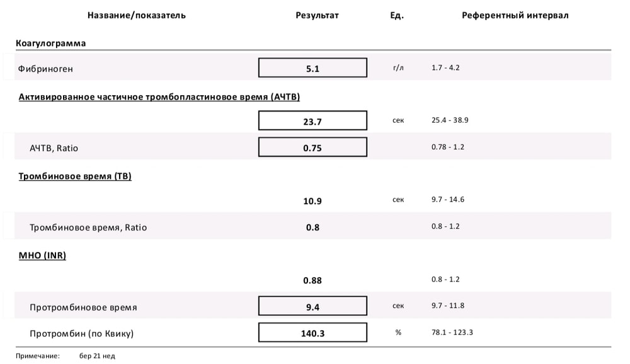
Task: Click the АЧТВ Ratio box showing 0.75
Action: pyautogui.click(x=312, y=147)
